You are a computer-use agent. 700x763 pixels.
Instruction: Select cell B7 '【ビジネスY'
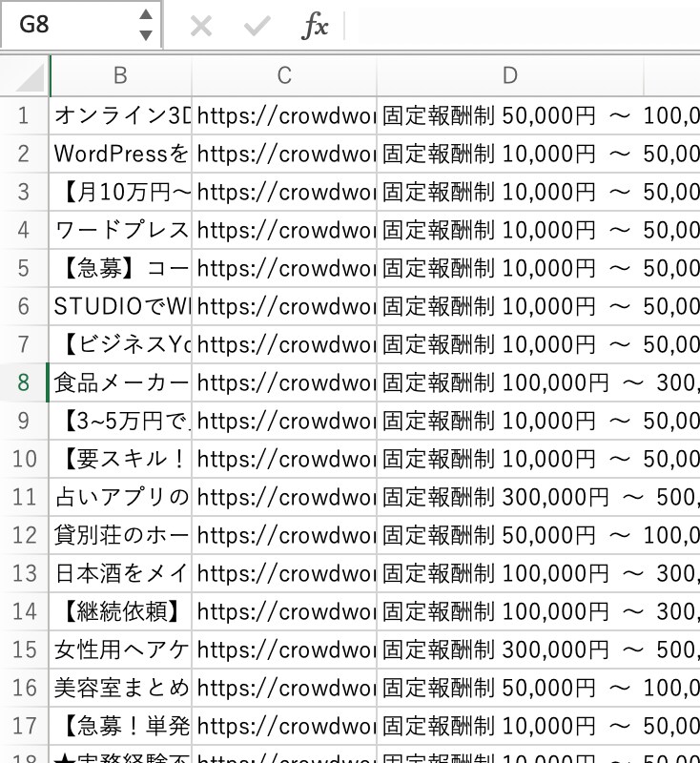pyautogui.click(x=120, y=344)
